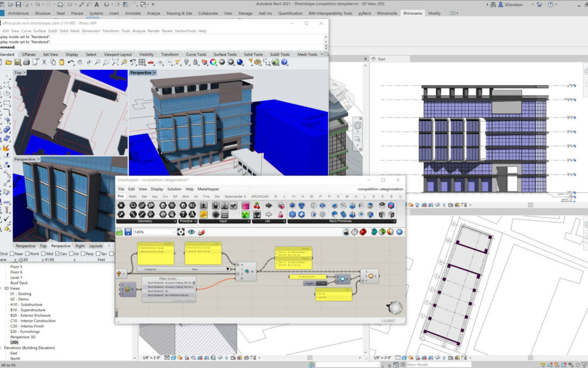Click the Grasshopper sketch brush icon
Viewport: 588px width, 368px height.
point(202,232)
